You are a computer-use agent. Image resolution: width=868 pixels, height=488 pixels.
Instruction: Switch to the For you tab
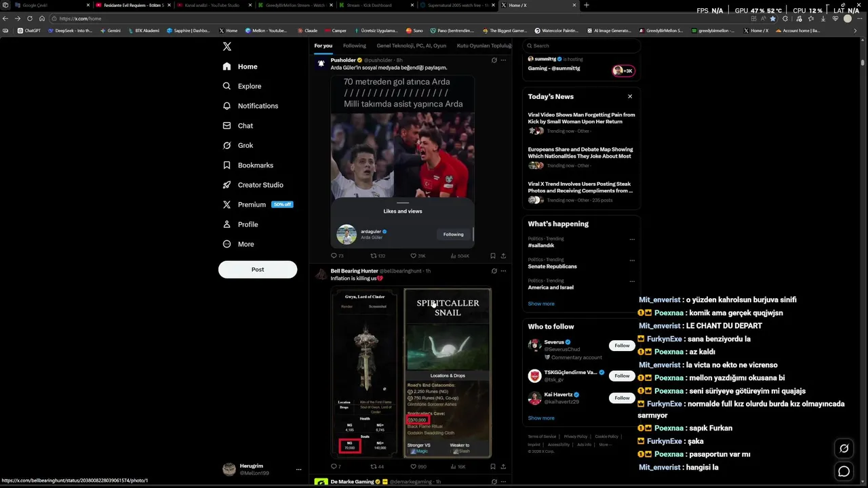(x=323, y=45)
